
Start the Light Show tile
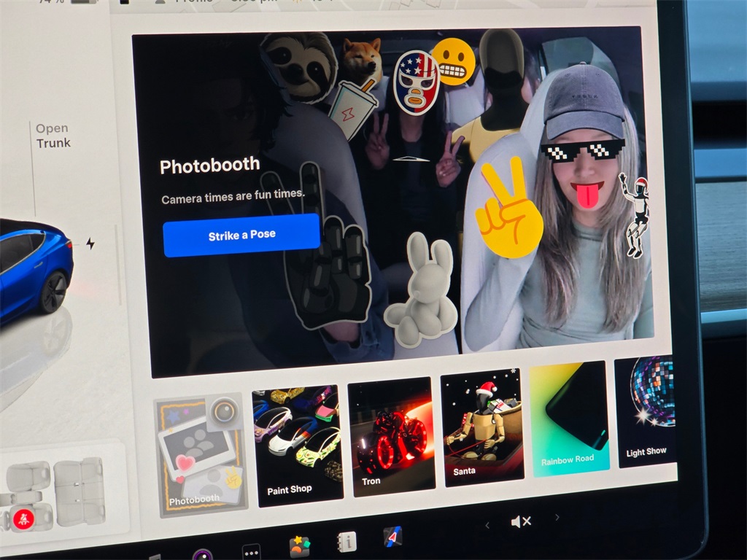(646, 410)
